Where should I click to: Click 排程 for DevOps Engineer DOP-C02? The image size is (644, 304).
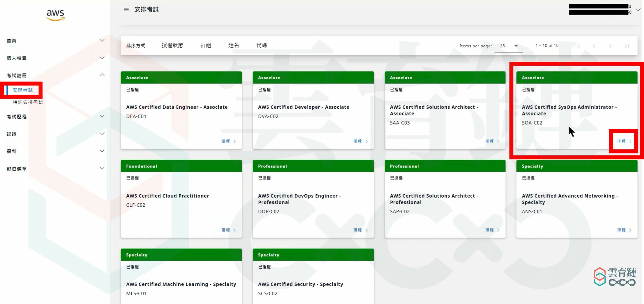click(360, 230)
